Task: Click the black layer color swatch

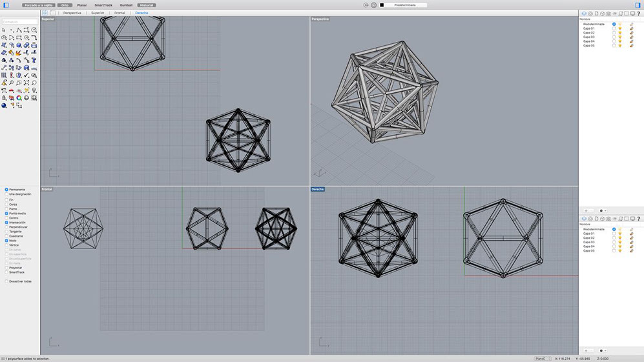Action: click(x=382, y=5)
